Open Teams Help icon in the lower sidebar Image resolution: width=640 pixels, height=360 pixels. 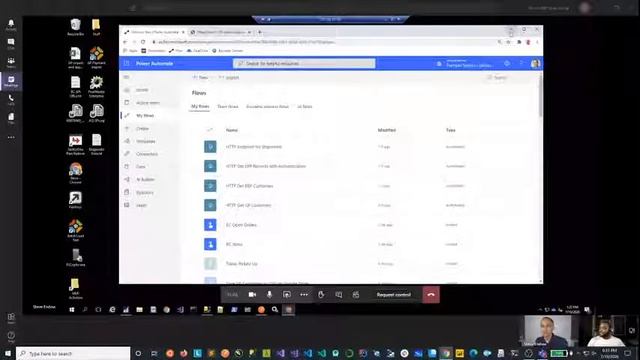point(11,337)
